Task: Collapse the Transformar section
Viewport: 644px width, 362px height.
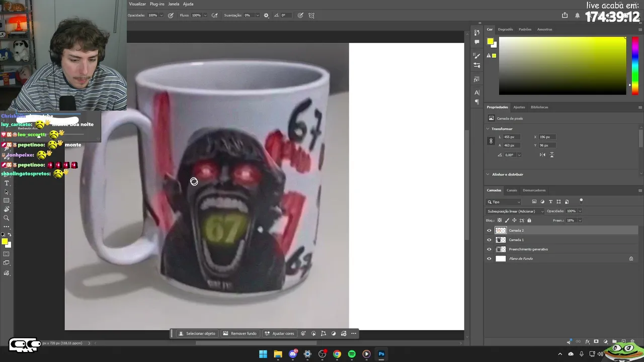Action: click(x=488, y=129)
